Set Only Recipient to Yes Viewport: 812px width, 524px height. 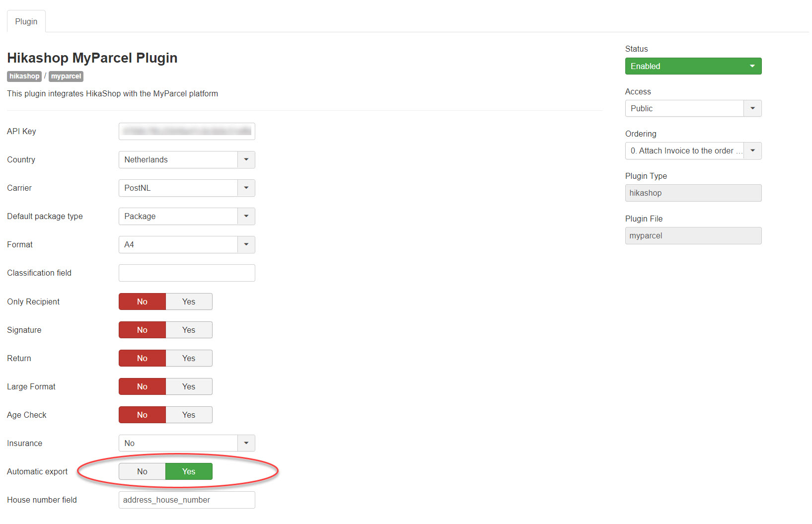[189, 301]
